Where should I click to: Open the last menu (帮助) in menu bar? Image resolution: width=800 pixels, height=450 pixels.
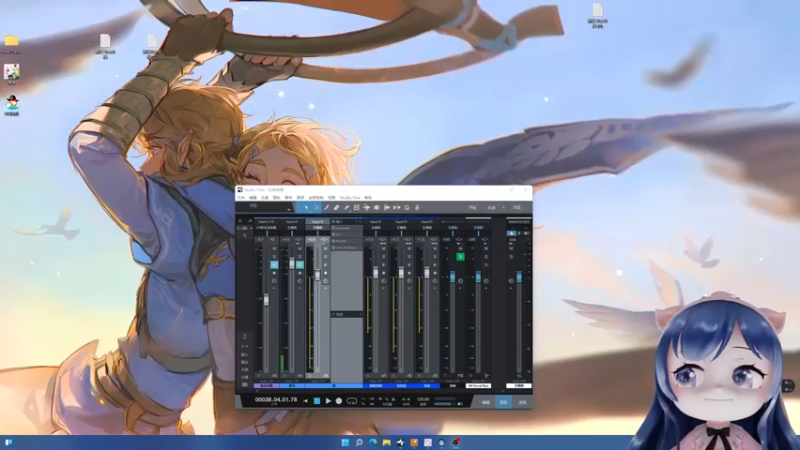(368, 197)
